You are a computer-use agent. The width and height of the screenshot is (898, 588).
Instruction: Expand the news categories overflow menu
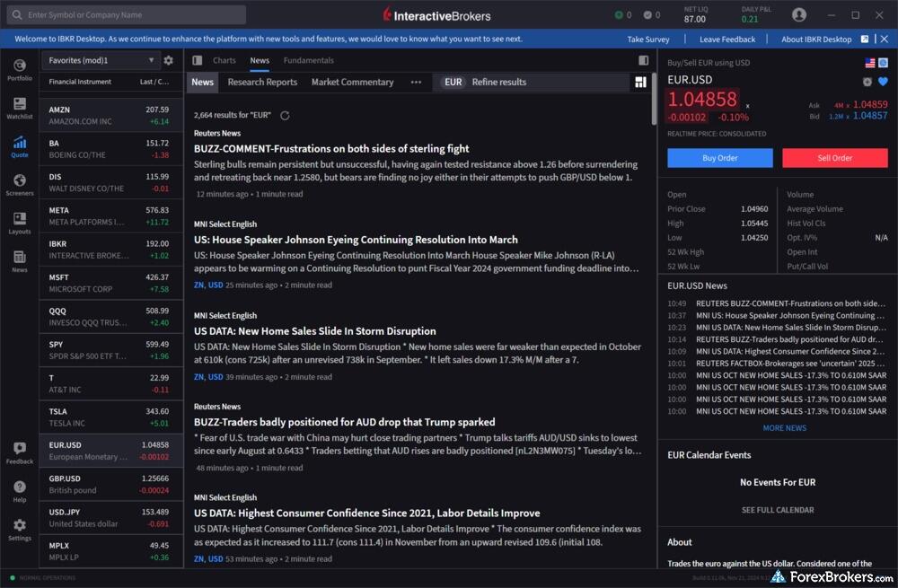[416, 82]
